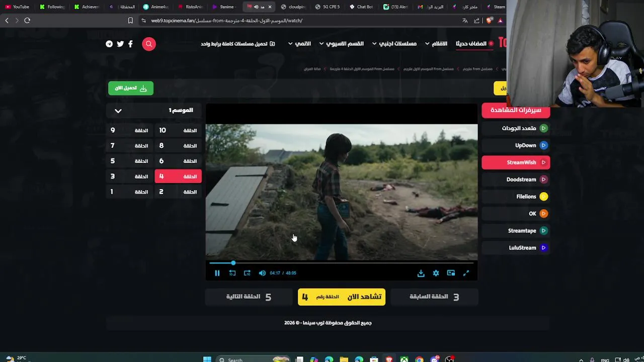Click the translate icon in the address bar
This screenshot has height=362, width=644.
pyautogui.click(x=465, y=21)
